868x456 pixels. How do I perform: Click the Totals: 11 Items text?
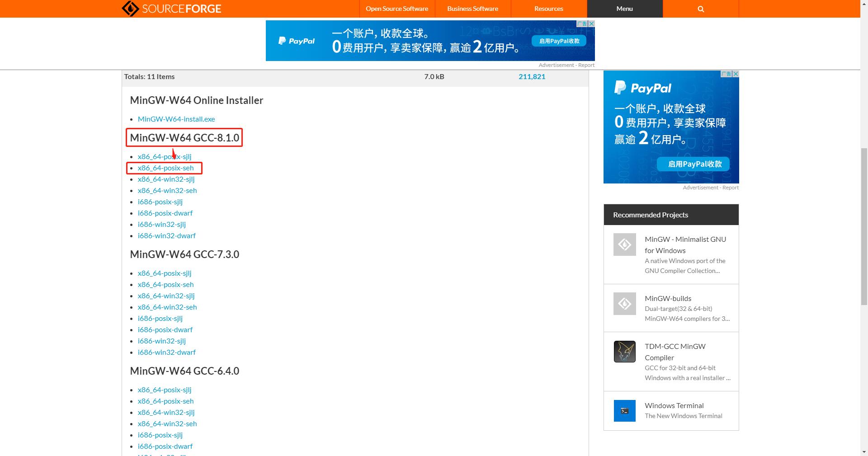coord(149,76)
